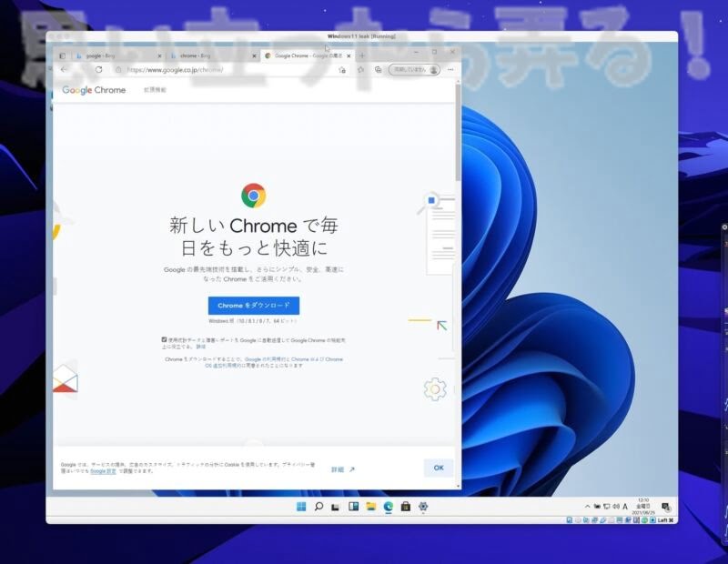Screen dimensions: 728x564
Task: Click the page vertical scrollbar thumb
Action: point(459,132)
